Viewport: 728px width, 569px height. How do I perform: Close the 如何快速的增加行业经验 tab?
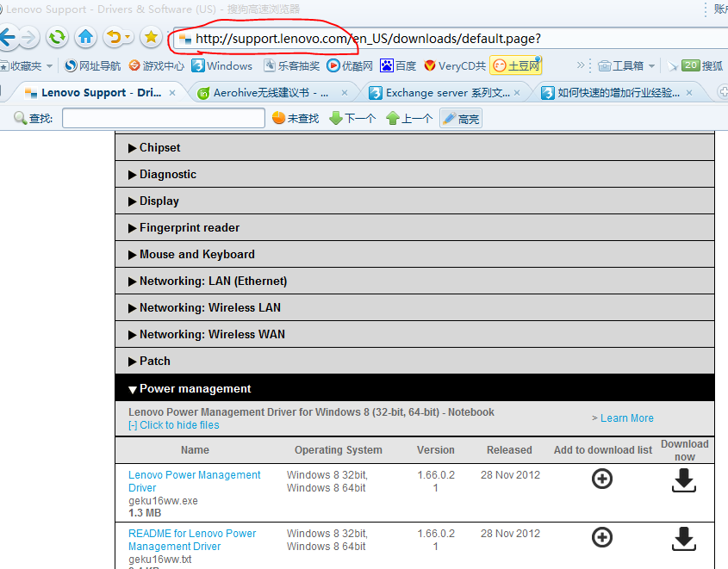click(x=689, y=93)
